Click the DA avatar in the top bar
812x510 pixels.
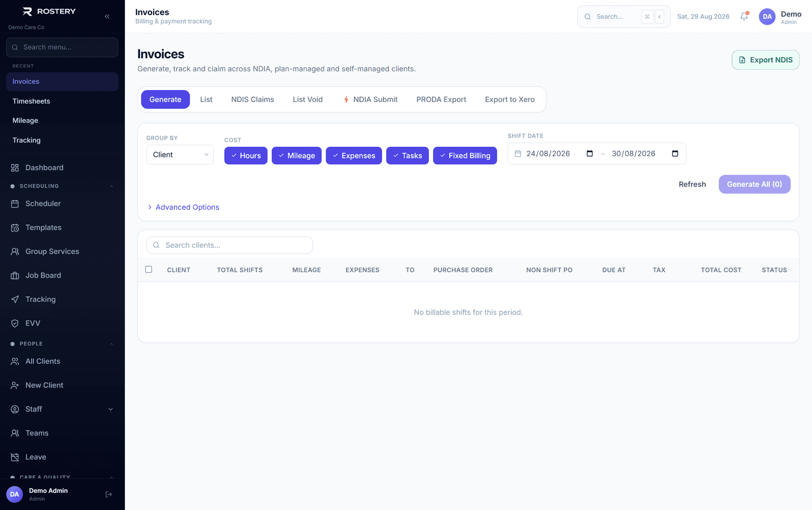[x=767, y=17]
